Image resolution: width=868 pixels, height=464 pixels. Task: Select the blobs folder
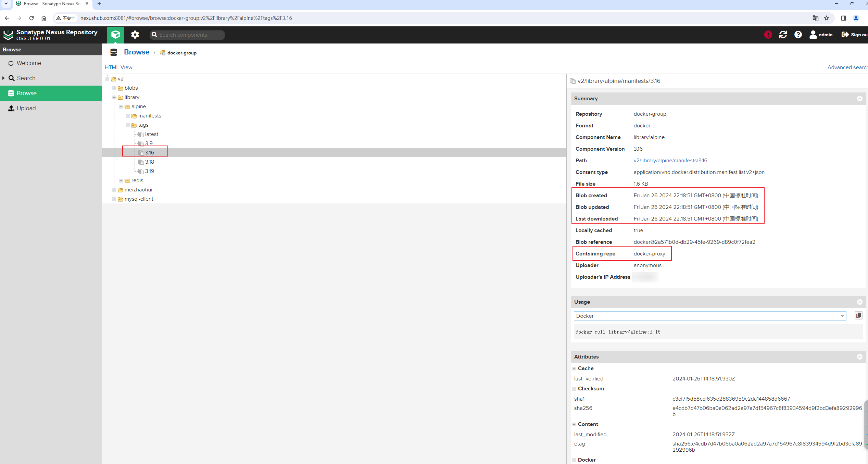131,88
